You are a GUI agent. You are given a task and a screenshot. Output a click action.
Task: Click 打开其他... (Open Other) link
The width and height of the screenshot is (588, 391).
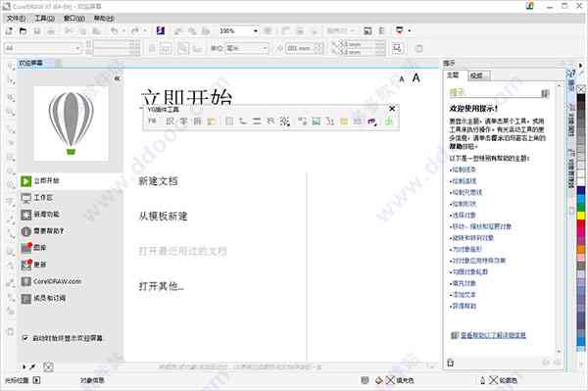(x=162, y=286)
